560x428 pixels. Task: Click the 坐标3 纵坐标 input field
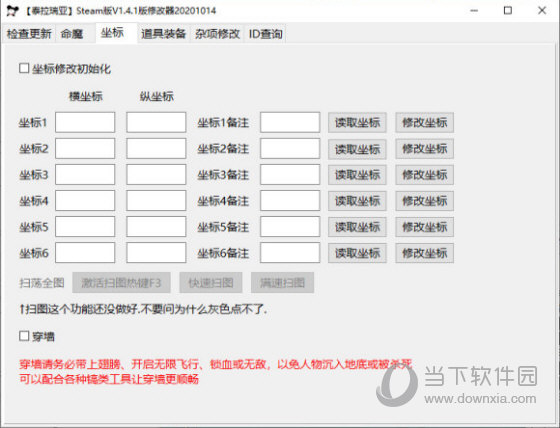(156, 175)
